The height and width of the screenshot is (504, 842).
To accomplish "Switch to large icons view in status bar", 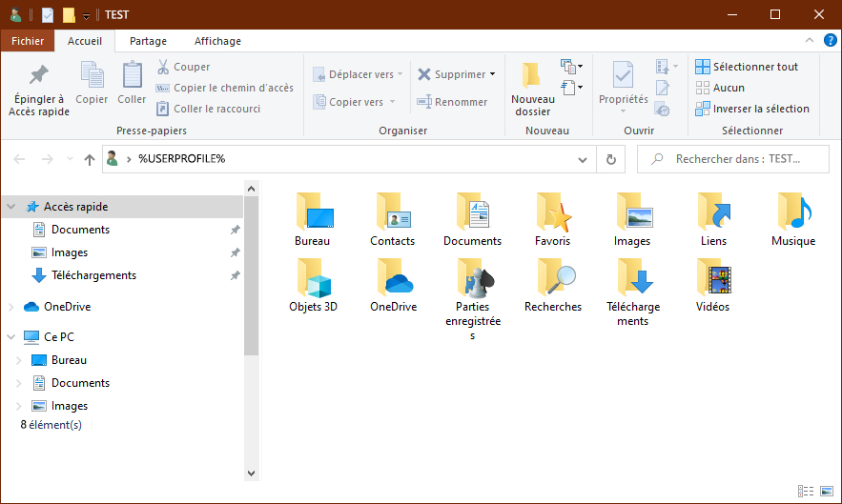I will (826, 492).
